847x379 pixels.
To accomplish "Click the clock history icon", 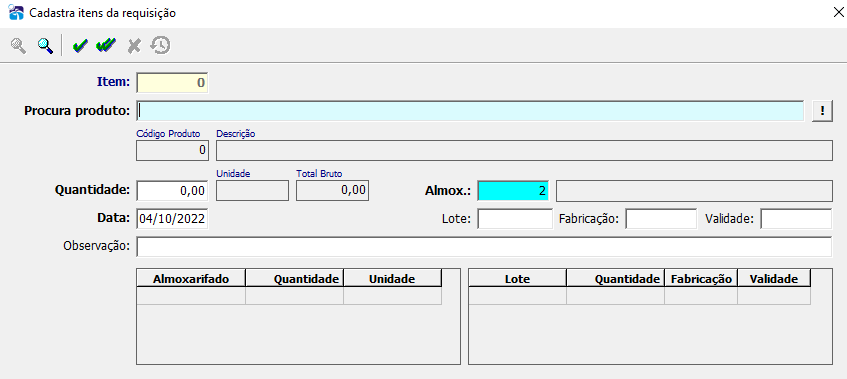I will click(x=160, y=45).
